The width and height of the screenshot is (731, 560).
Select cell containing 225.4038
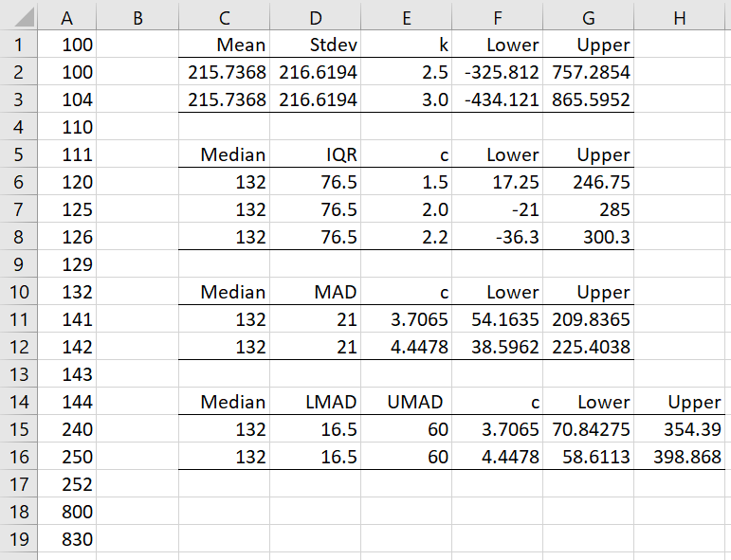coord(588,347)
